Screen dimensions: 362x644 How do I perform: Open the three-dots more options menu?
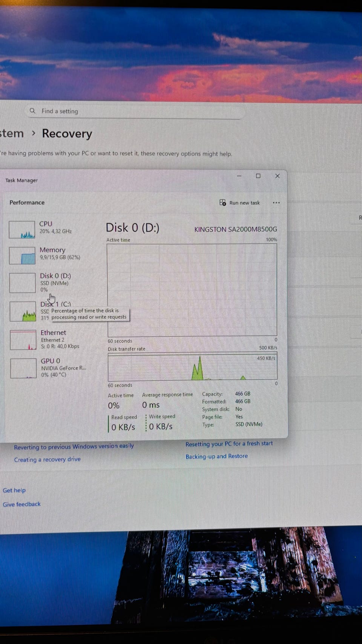coord(276,203)
